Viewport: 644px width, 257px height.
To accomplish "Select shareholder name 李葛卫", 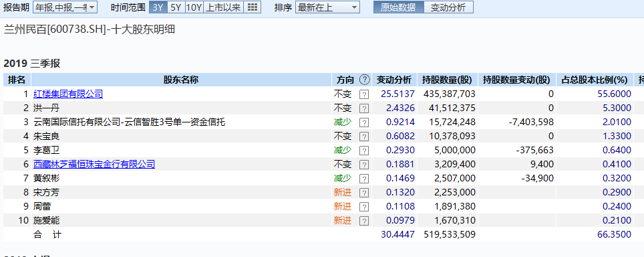I will 46,151.
